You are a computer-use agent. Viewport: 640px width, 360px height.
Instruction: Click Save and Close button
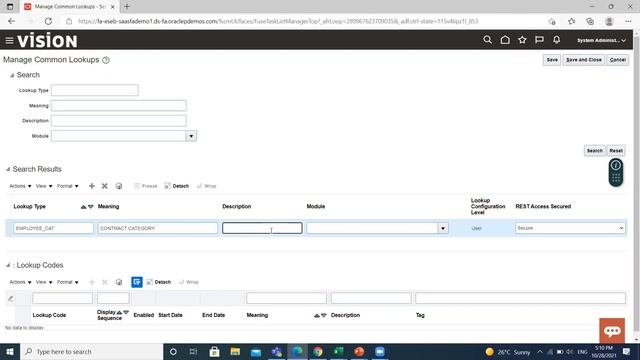(584, 60)
